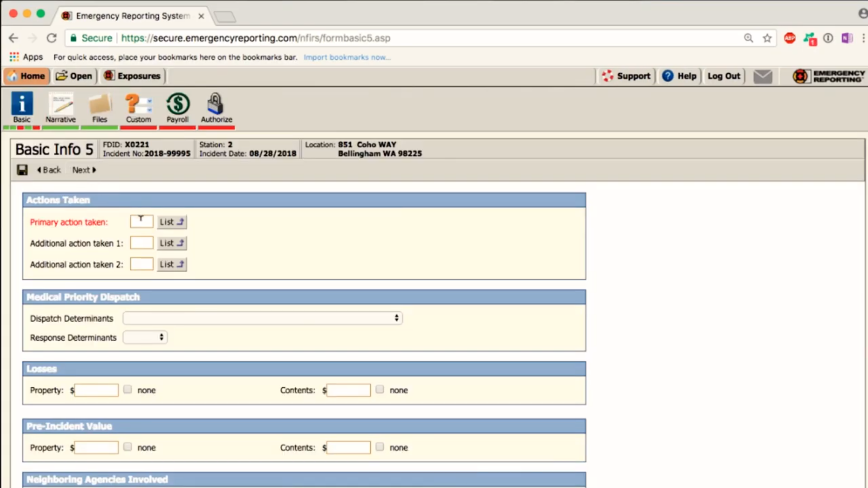The width and height of the screenshot is (868, 488).
Task: Open the mail envelope icon
Action: click(763, 76)
